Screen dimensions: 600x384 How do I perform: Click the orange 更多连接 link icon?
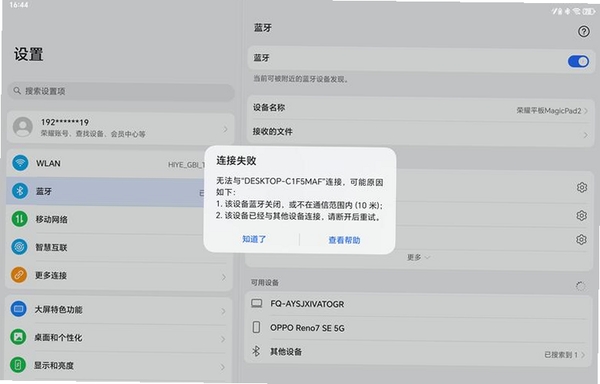pos(19,275)
